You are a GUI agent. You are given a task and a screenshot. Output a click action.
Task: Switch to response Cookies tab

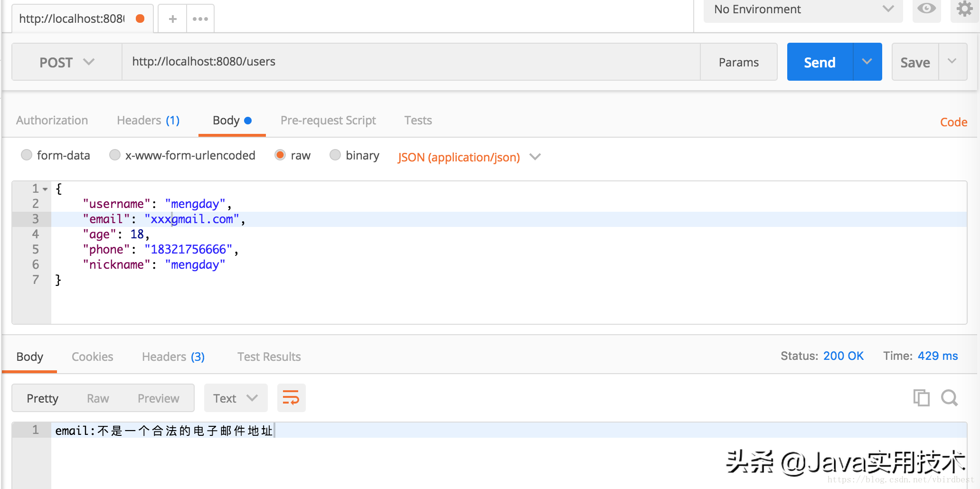92,357
